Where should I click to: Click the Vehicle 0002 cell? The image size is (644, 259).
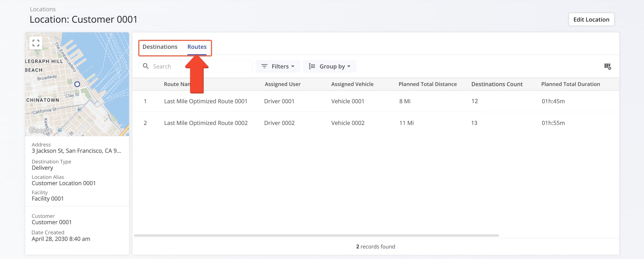pos(348,123)
